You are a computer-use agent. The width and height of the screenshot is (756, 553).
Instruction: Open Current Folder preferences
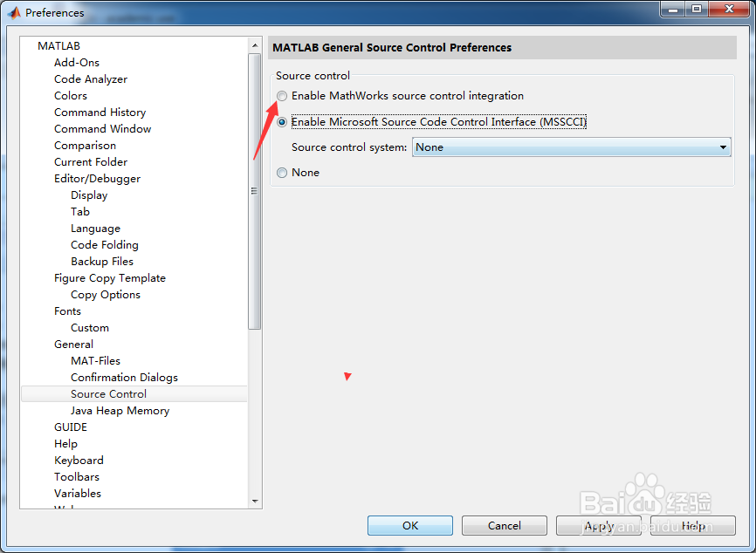tap(91, 162)
